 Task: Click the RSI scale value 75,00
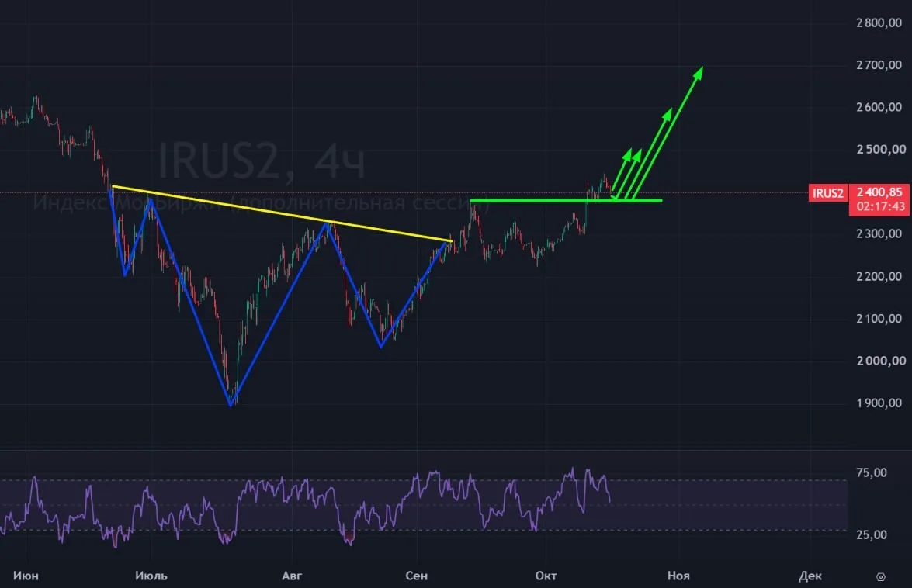872,472
